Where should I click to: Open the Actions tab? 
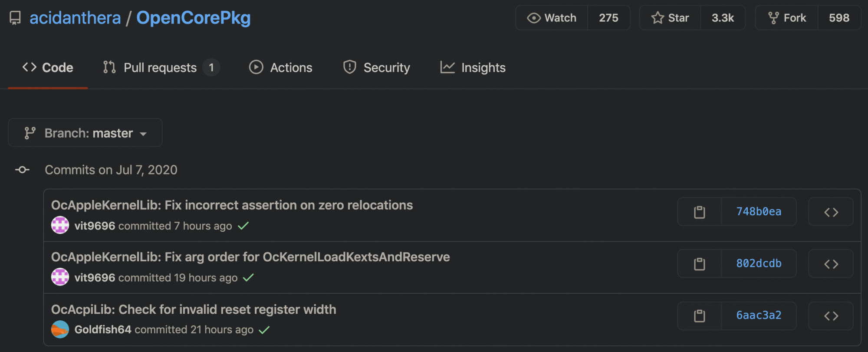tap(281, 68)
